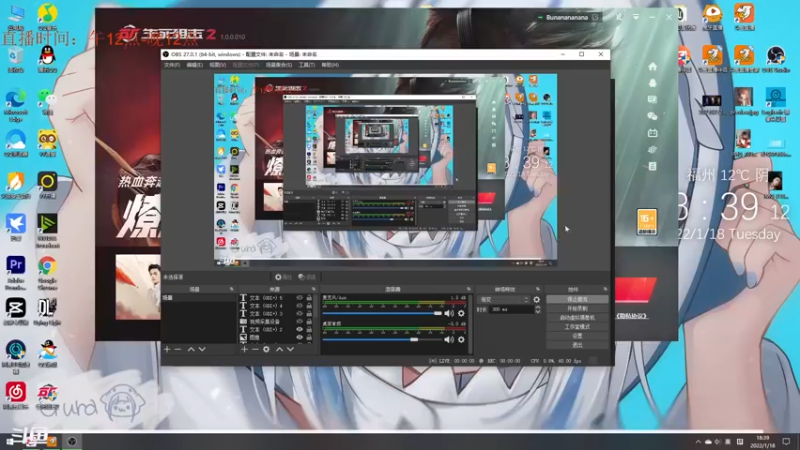Image resolution: width=800 pixels, height=450 pixels.
Task: Click QQ penguin icon in launcher sidebar
Action: (653, 83)
